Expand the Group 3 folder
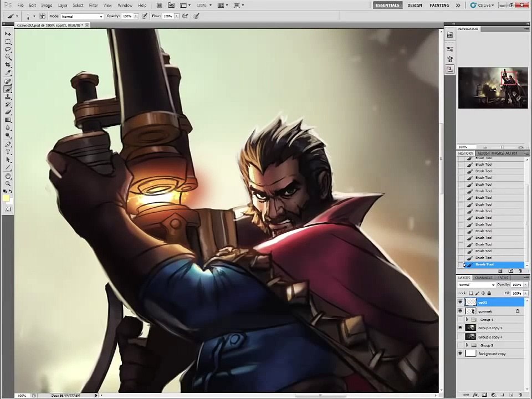 click(467, 345)
